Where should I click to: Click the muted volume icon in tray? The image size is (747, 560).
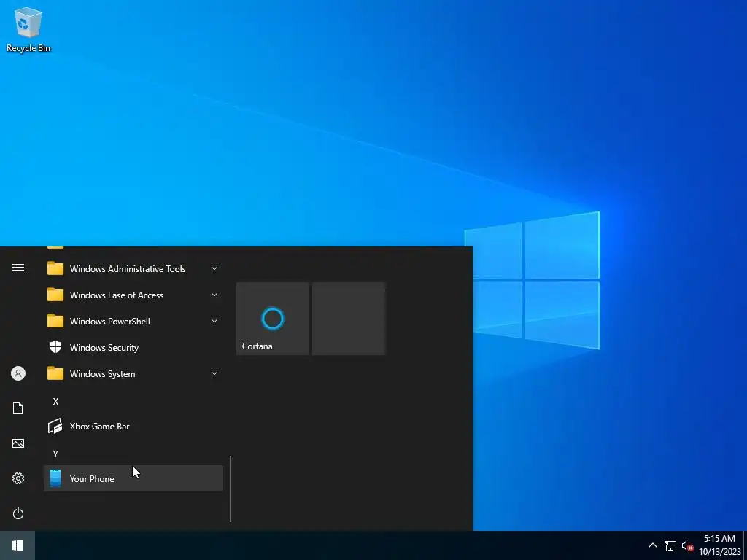pyautogui.click(x=687, y=545)
